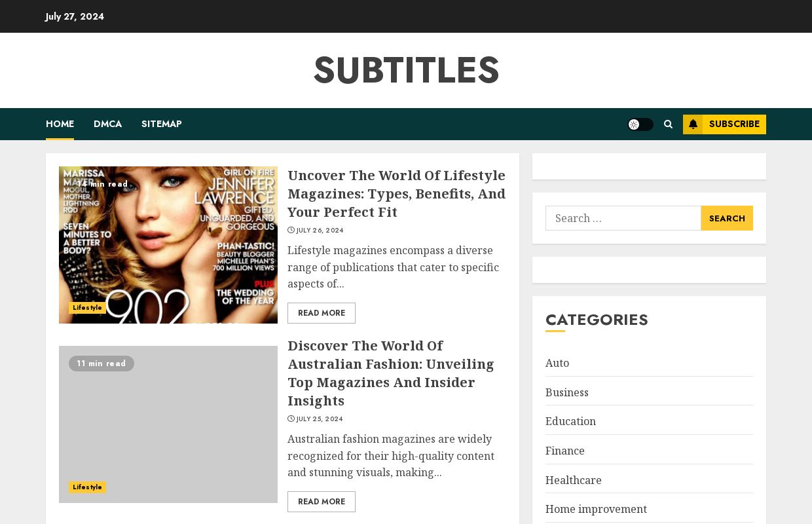Open article title Uncover The World Of Lifestyle Magazines
This screenshot has width=812, height=524.
tap(397, 194)
